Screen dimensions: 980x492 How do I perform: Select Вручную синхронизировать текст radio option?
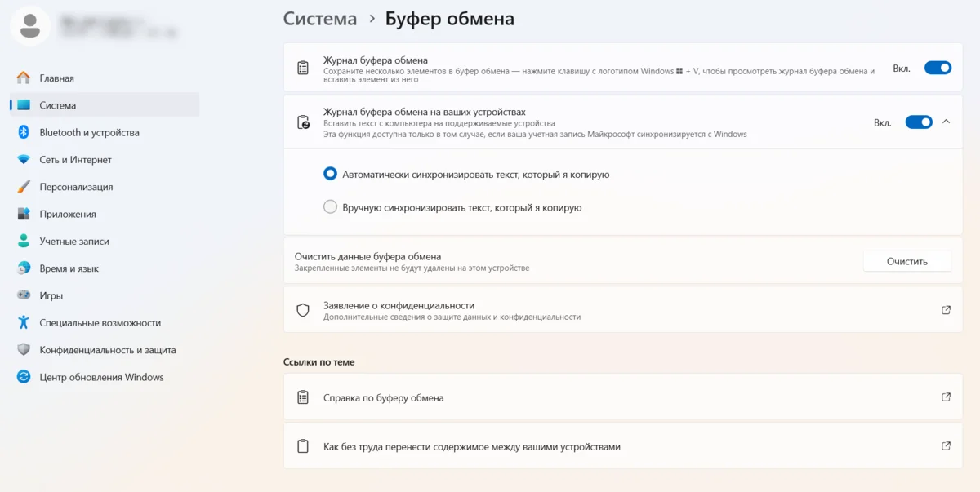coord(331,207)
